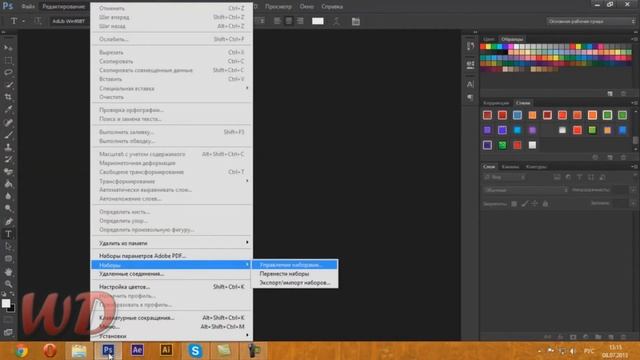Image resolution: width=640 pixels, height=360 pixels.
Task: Select the Crop tool
Action: 8,97
